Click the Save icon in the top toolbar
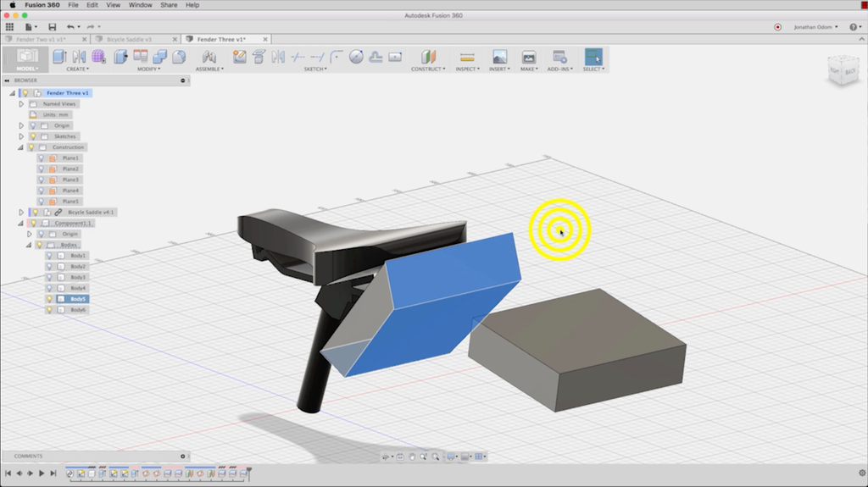 (x=53, y=27)
